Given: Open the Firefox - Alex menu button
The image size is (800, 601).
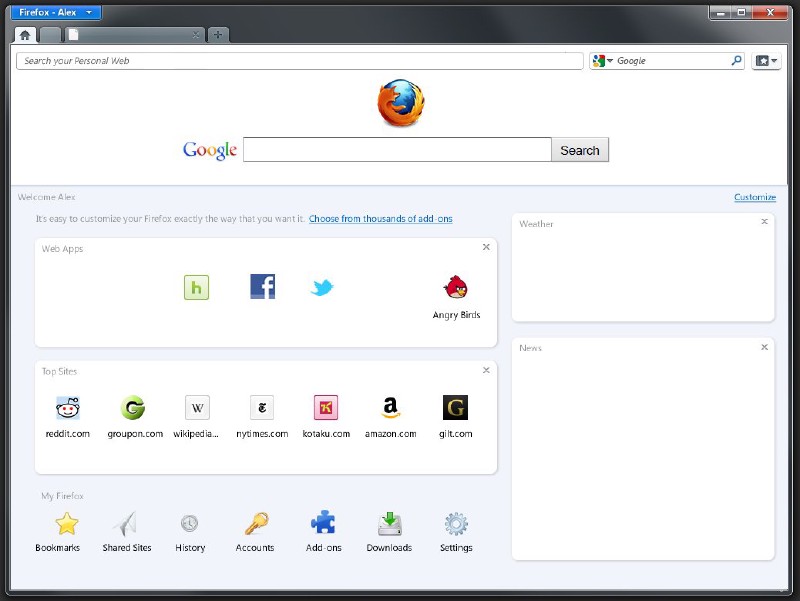Looking at the screenshot, I should point(56,12).
